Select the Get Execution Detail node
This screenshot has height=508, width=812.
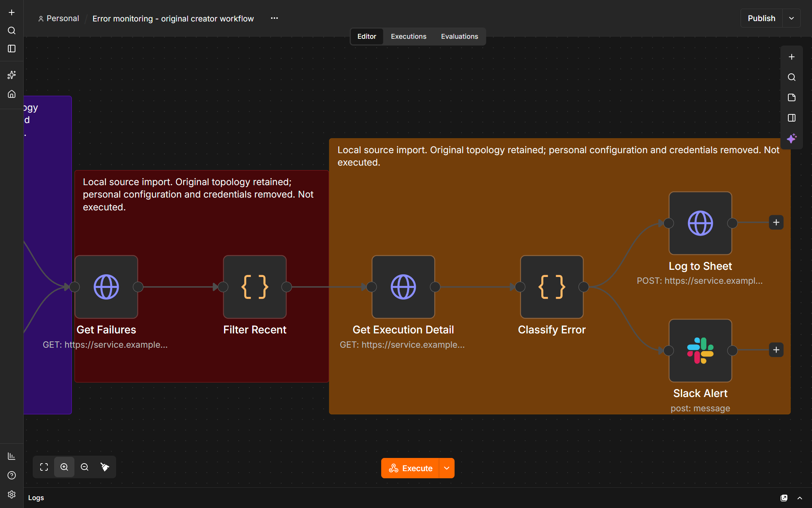pyautogui.click(x=403, y=287)
